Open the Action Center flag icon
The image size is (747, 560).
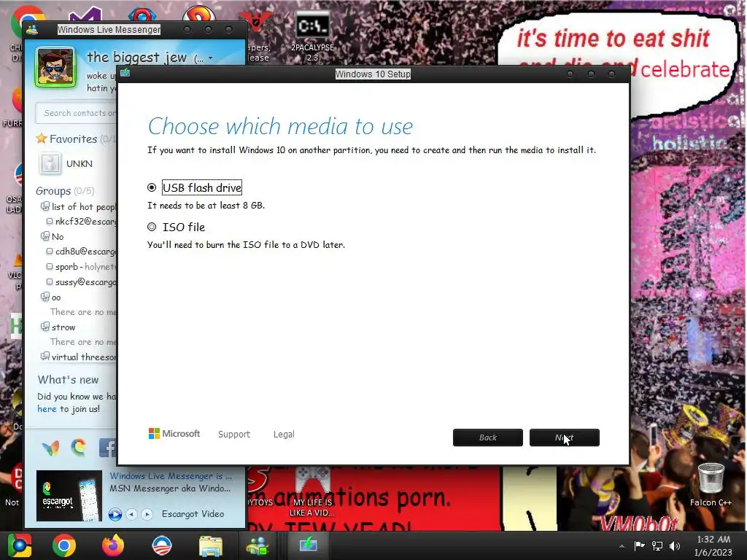[x=639, y=545]
